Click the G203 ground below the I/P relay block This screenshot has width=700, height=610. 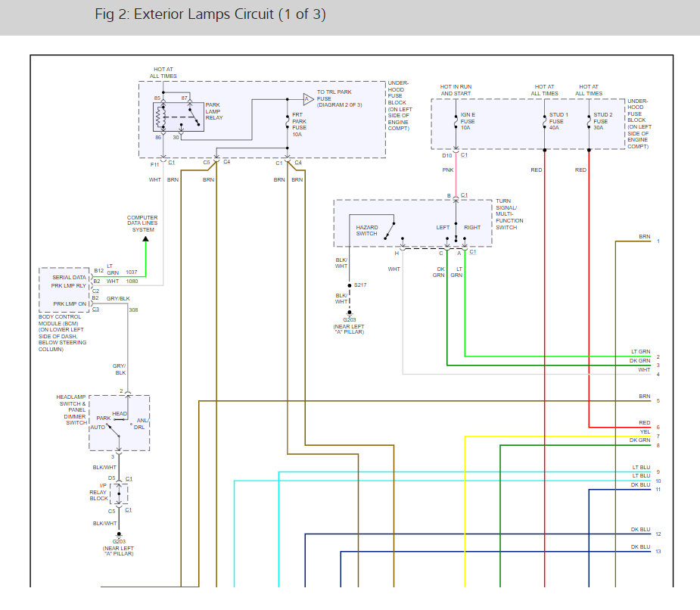[x=118, y=534]
